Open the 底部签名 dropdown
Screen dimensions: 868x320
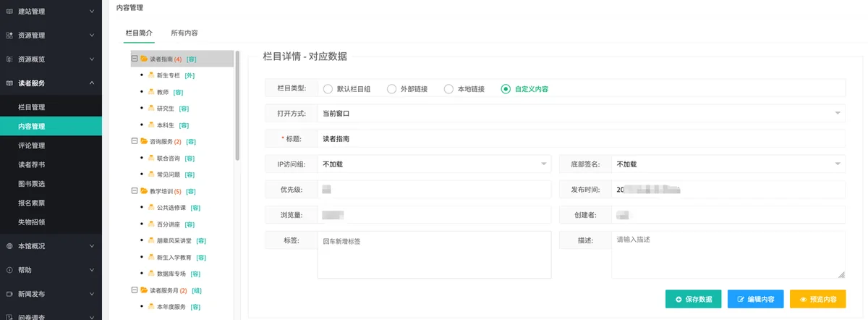pyautogui.click(x=728, y=164)
